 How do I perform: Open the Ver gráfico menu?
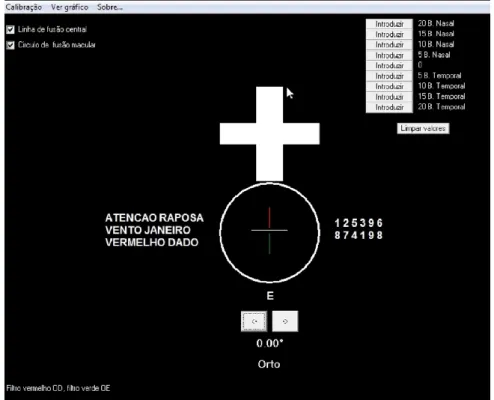click(x=69, y=7)
